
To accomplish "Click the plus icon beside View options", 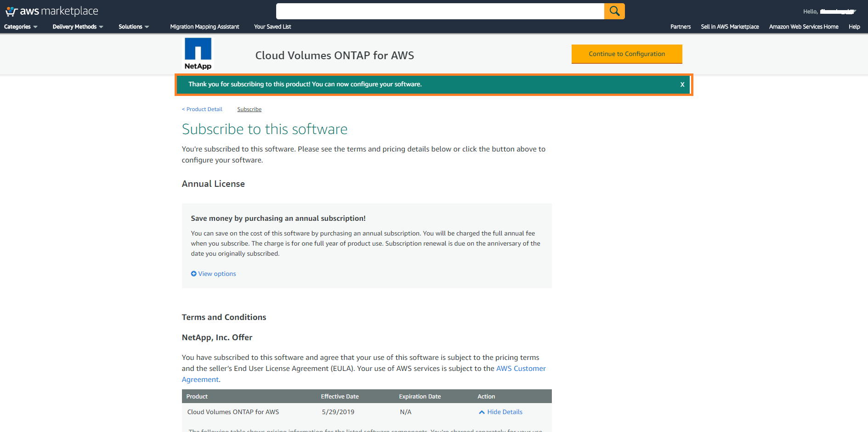I will 193,274.
